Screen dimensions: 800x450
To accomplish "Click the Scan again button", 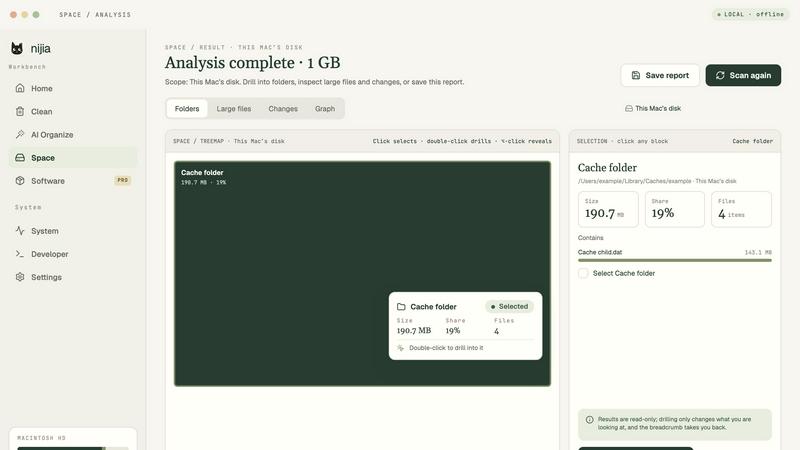I will 743,76.
